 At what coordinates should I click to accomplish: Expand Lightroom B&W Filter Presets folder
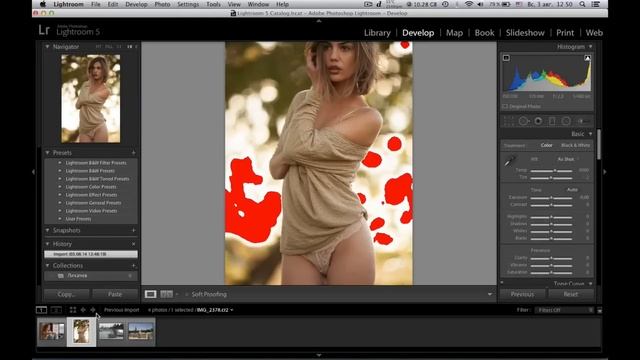point(60,163)
